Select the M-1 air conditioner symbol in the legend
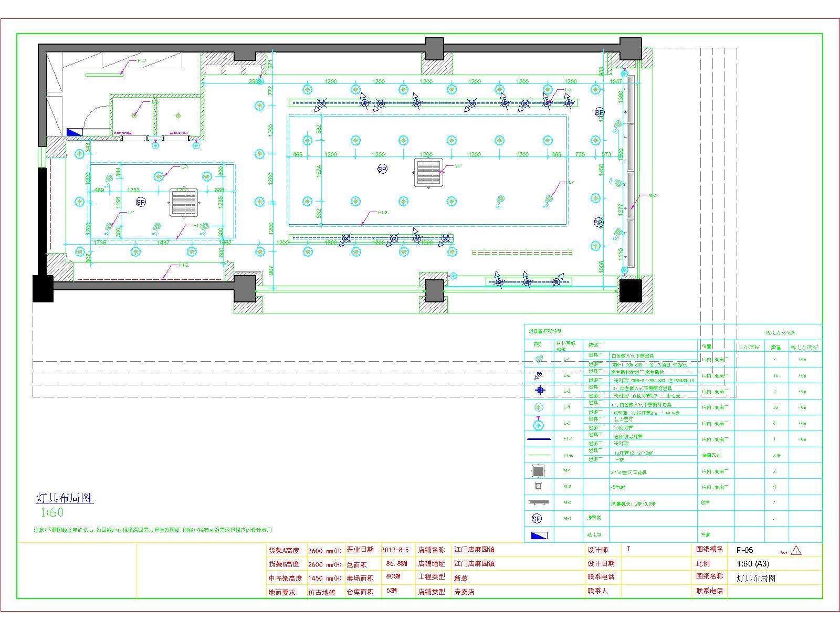 [x=538, y=470]
